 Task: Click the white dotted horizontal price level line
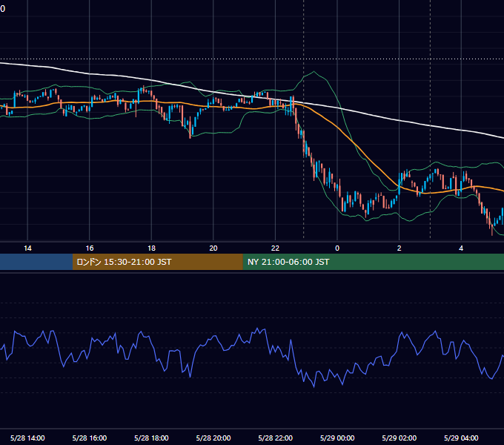(252, 59)
